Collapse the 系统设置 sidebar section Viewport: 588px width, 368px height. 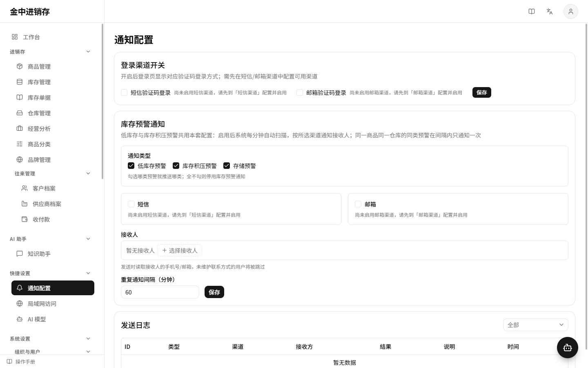88,339
